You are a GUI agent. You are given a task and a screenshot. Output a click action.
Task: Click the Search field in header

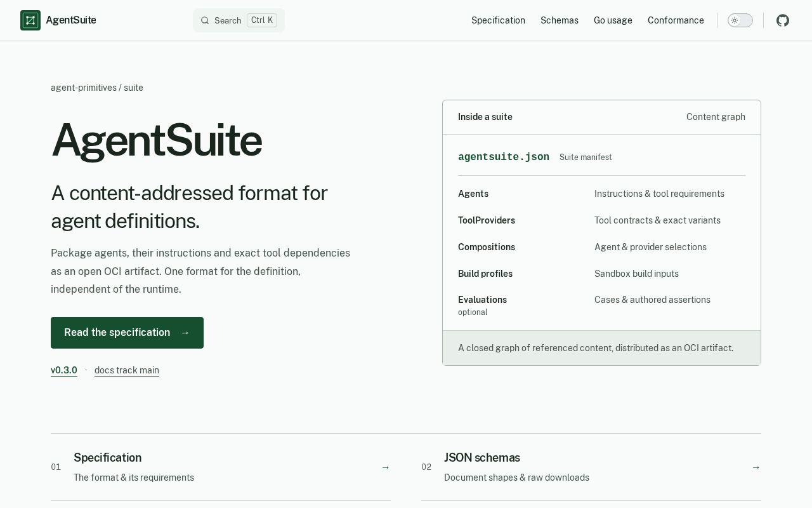[239, 20]
